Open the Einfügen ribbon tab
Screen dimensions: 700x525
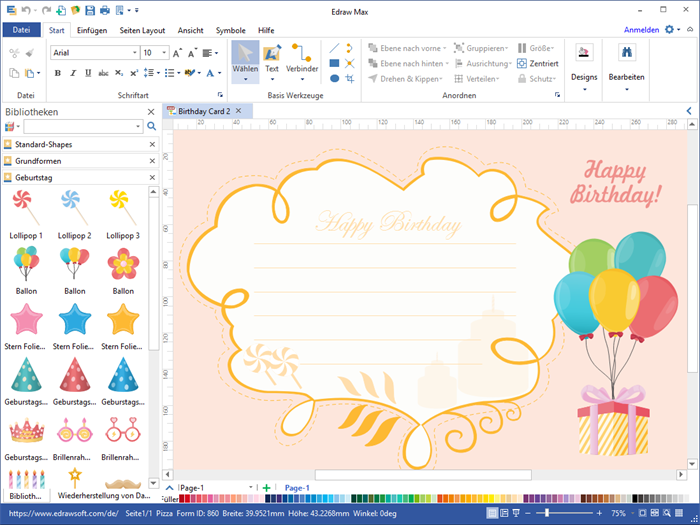click(x=92, y=30)
